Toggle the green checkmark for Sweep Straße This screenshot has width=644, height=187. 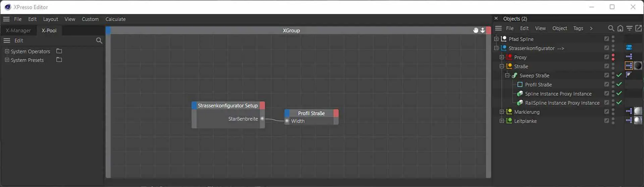click(619, 75)
